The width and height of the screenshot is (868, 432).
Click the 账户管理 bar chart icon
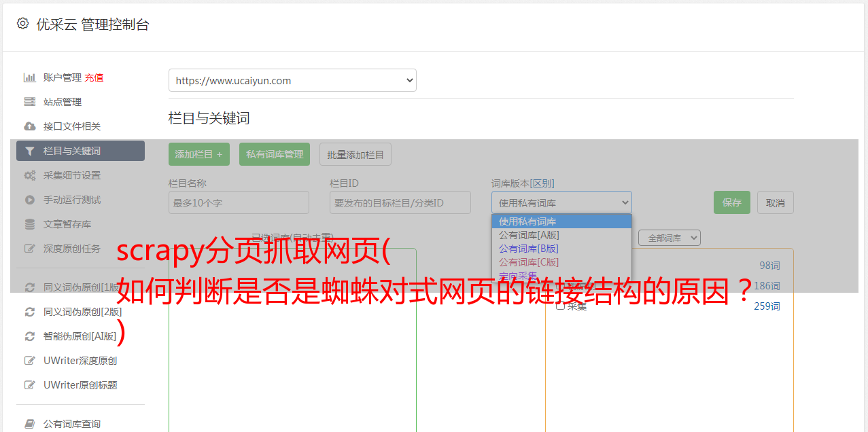(30, 77)
